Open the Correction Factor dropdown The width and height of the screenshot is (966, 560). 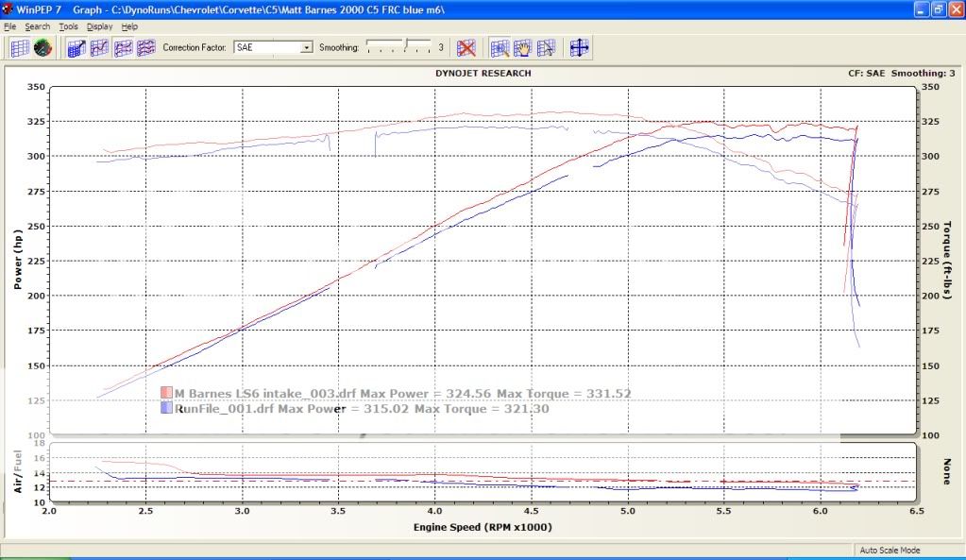[x=305, y=47]
